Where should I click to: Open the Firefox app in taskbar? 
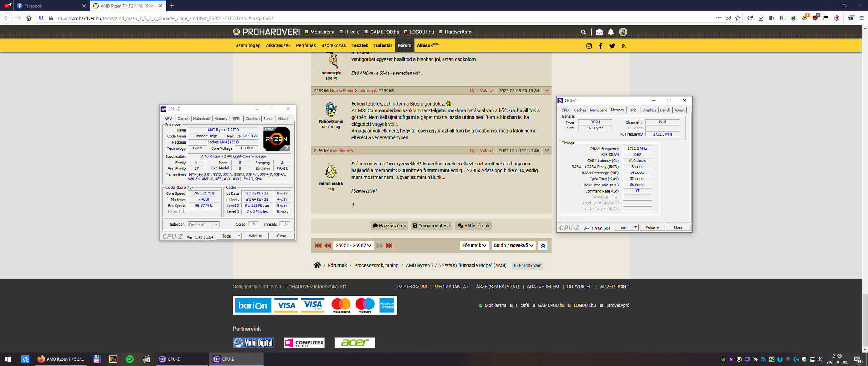click(61, 359)
